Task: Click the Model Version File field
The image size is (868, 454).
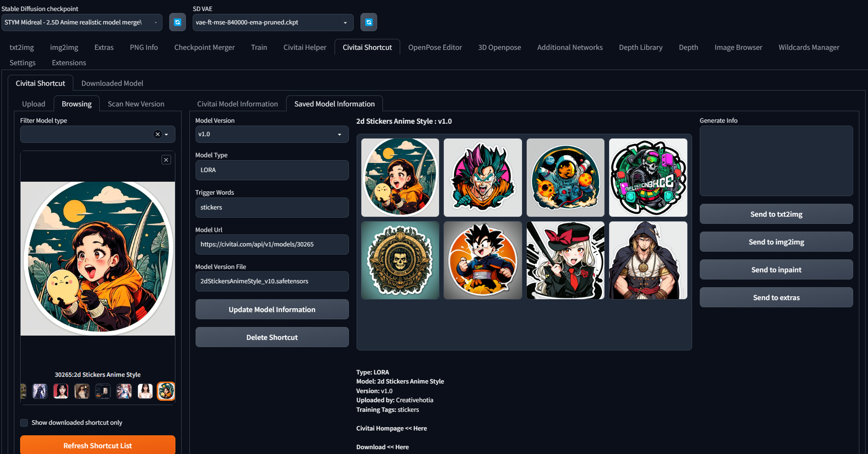Action: pyautogui.click(x=272, y=281)
